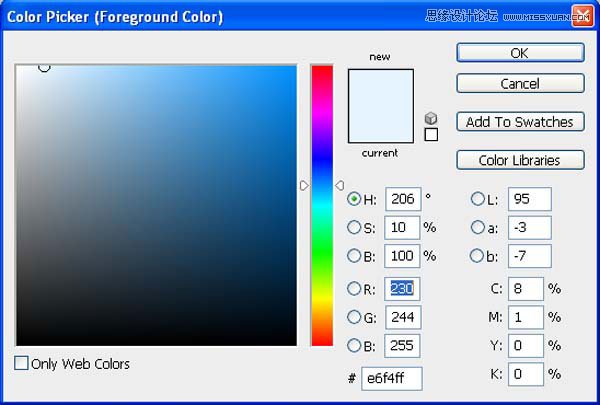Open Color Libraries
Viewport: 600px width, 405px height.
(x=520, y=160)
